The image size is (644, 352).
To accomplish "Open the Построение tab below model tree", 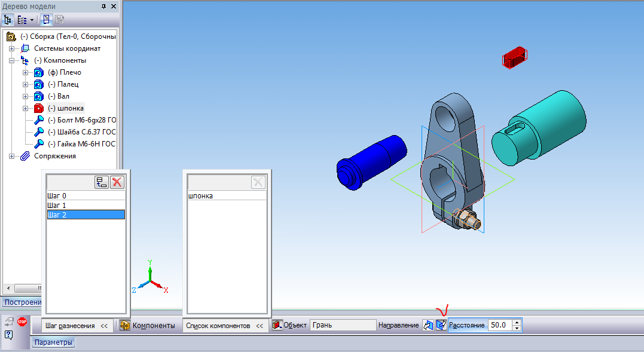I will click(21, 302).
